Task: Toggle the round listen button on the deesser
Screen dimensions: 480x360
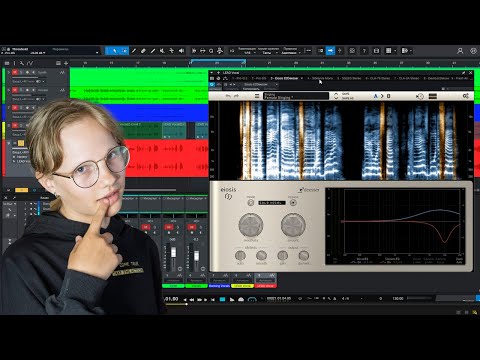Action: pyautogui.click(x=293, y=203)
